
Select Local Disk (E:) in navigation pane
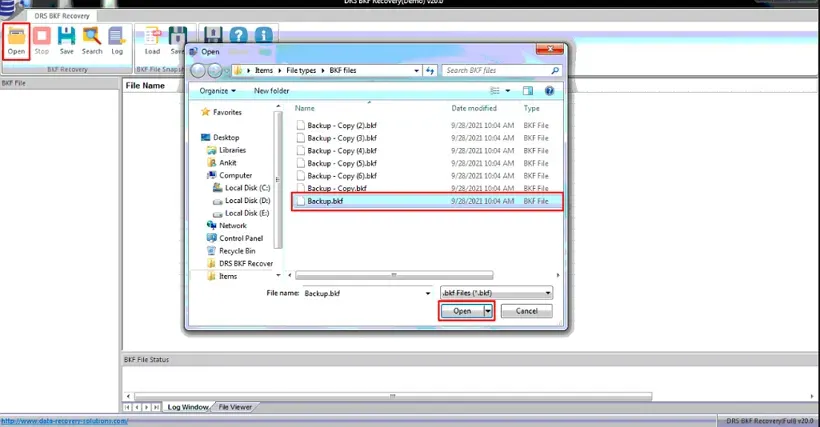pyautogui.click(x=241, y=213)
